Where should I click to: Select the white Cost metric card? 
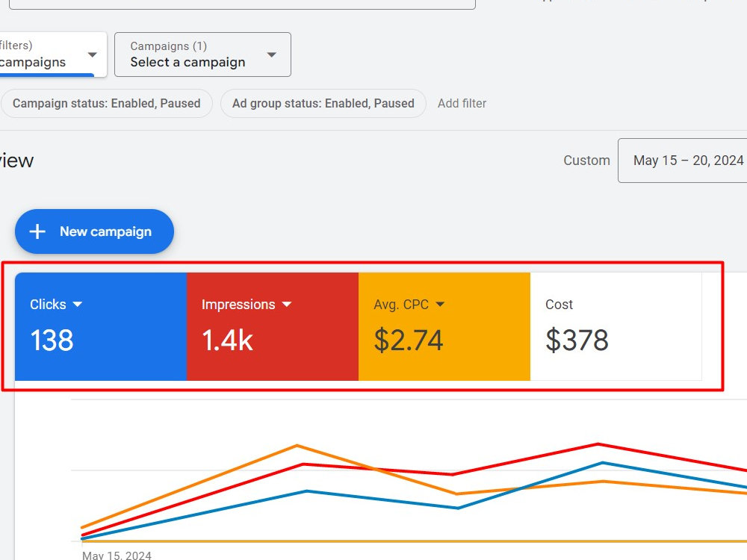point(616,327)
